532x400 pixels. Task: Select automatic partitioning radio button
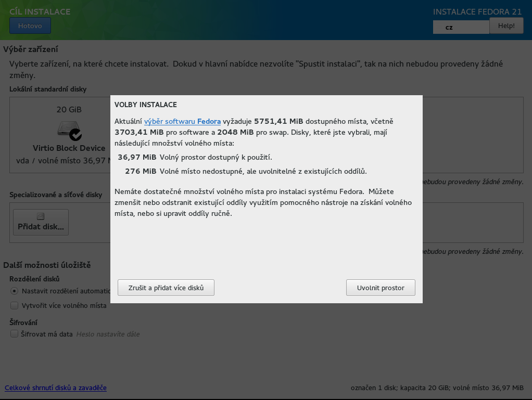(15, 291)
